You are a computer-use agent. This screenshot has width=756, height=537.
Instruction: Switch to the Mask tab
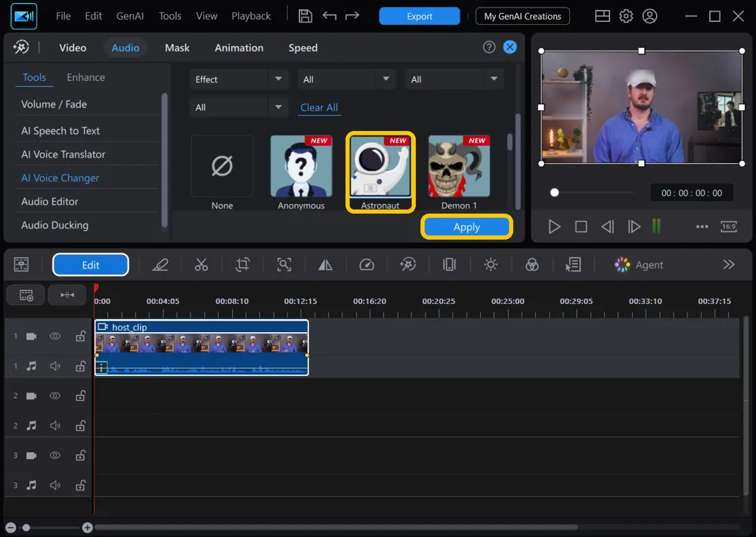pyautogui.click(x=177, y=48)
